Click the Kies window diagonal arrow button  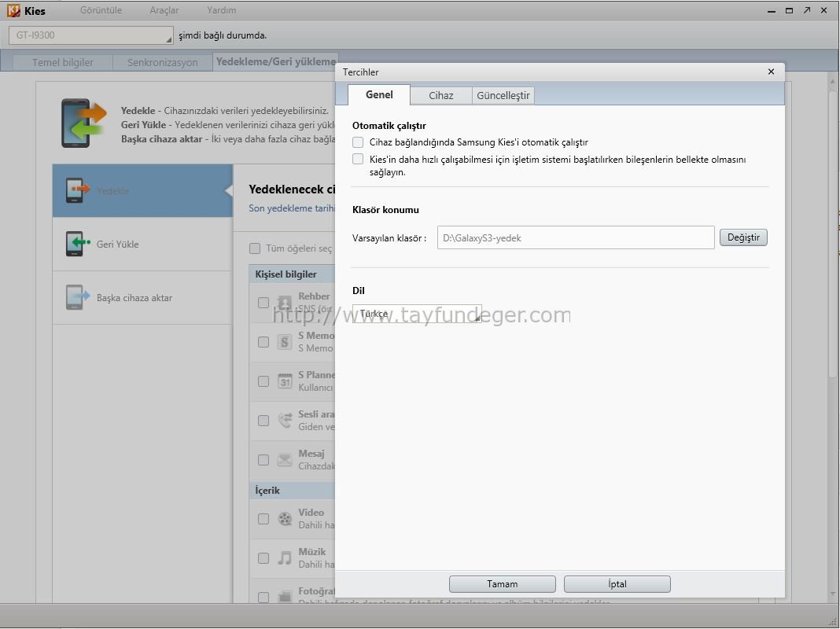[807, 11]
